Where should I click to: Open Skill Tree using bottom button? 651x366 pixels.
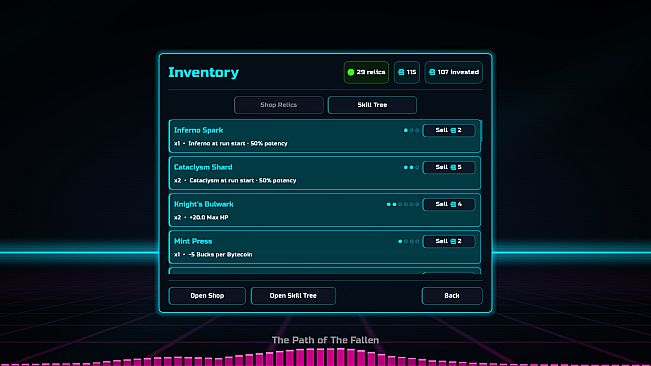(x=293, y=296)
